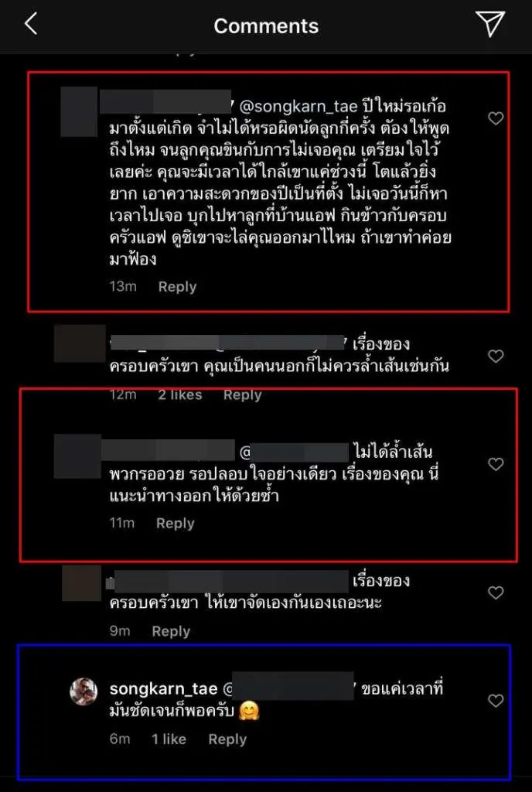532x792 pixels.
Task: Open songkarn_tae's profile picture
Action: click(x=84, y=691)
